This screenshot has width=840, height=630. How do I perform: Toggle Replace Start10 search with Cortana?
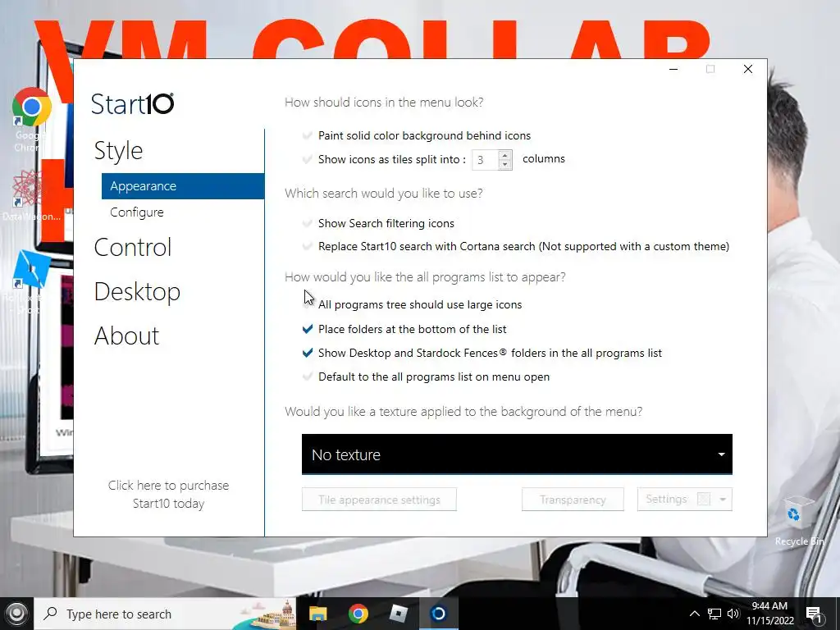click(x=308, y=246)
